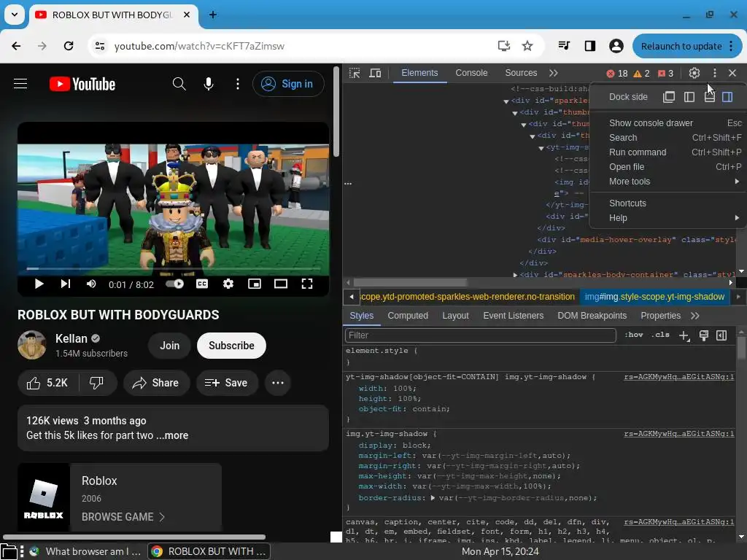Expand the More tools submenu
747x560 pixels.
[668, 182]
